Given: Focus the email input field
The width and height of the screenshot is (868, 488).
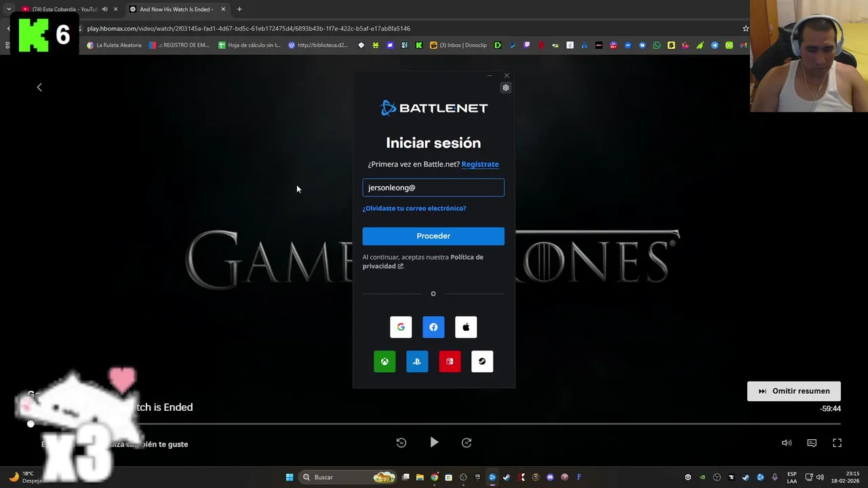Looking at the screenshot, I should coord(433,187).
